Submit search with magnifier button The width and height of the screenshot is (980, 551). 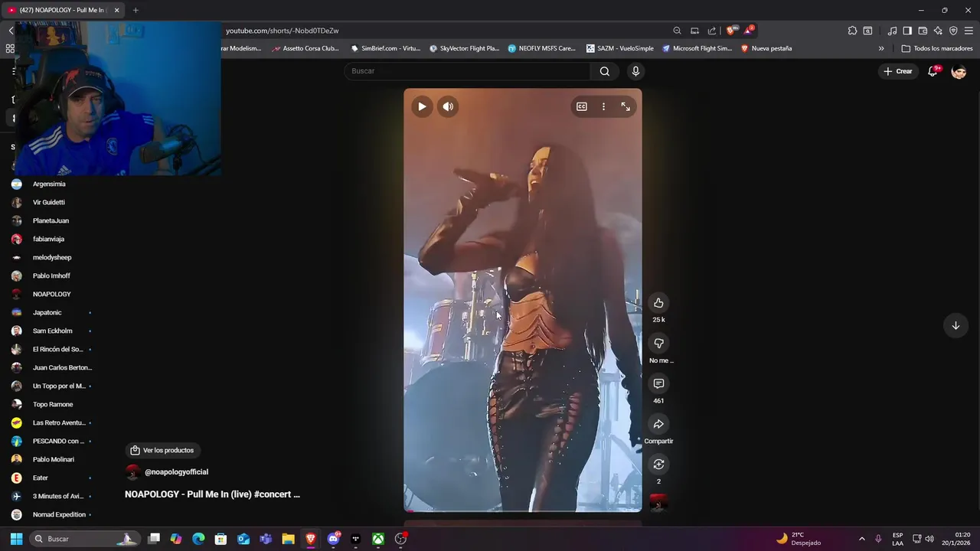tap(605, 71)
